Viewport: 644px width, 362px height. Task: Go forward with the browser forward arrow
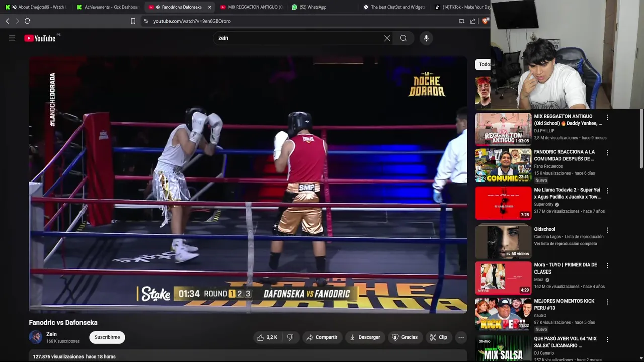[17, 21]
